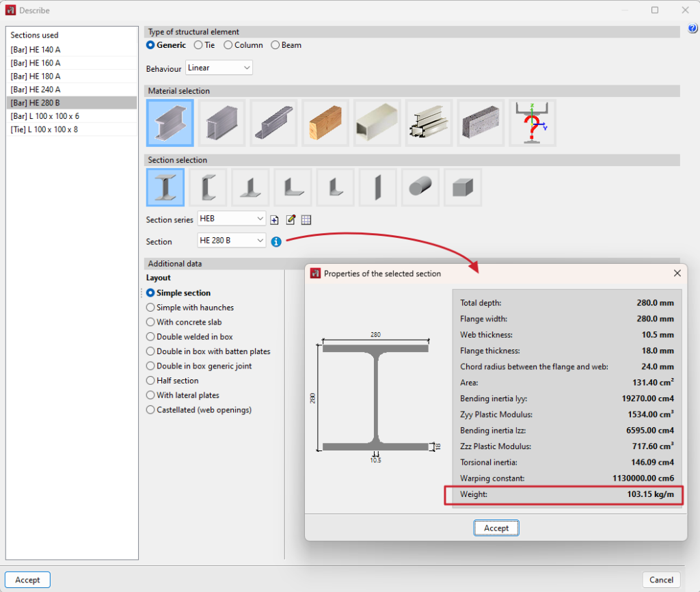This screenshot has height=592, width=700.
Task: Open help icon in Describe window
Action: point(692,29)
